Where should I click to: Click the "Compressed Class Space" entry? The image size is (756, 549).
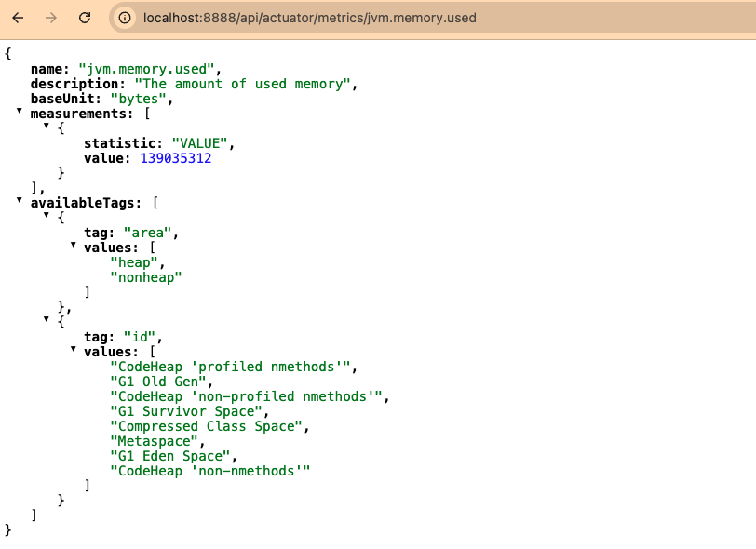[x=207, y=426]
